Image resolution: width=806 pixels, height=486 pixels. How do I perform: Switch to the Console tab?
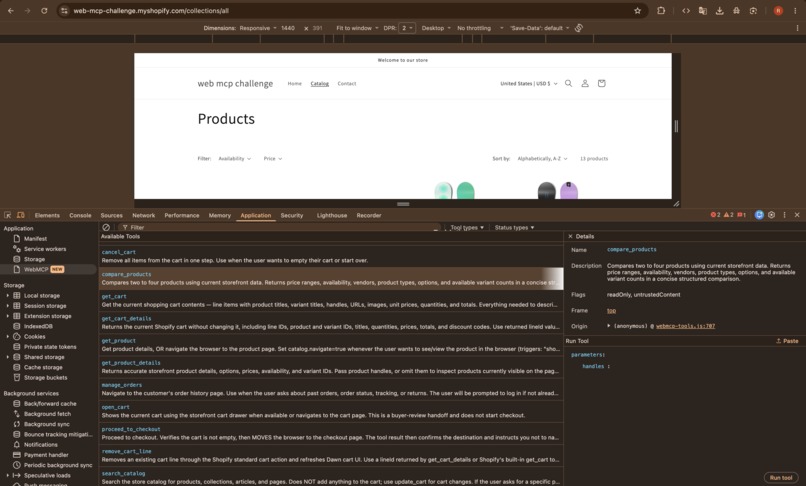tap(80, 215)
